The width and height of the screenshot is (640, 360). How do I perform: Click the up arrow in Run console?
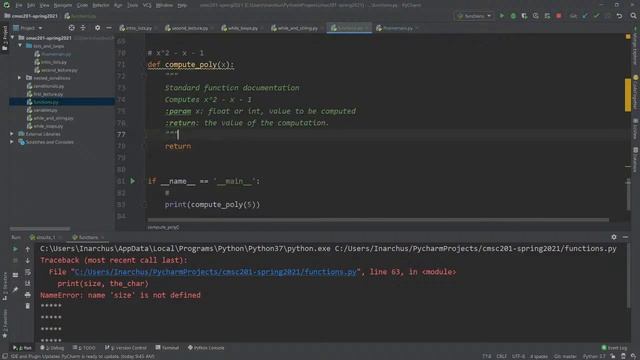coord(28,249)
